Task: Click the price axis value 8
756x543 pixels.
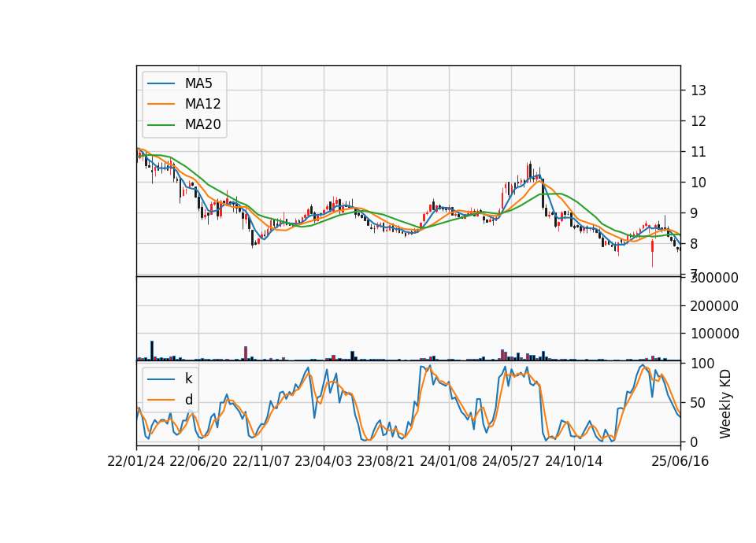Action: [695, 244]
